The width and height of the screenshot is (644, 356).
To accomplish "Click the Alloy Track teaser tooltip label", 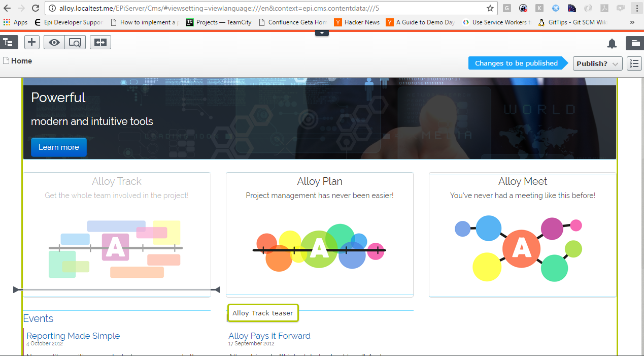I will (263, 313).
